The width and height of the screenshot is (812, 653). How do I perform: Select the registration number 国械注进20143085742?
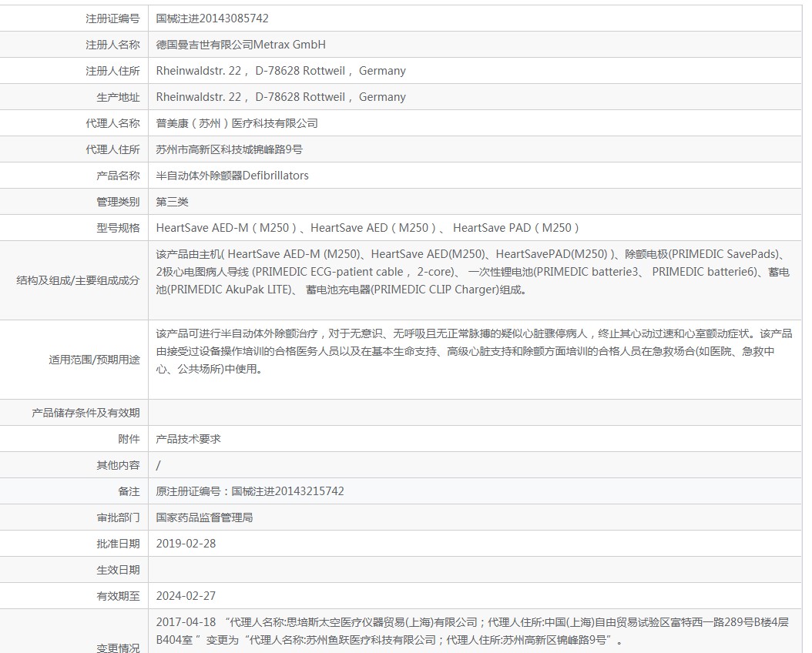coord(213,18)
